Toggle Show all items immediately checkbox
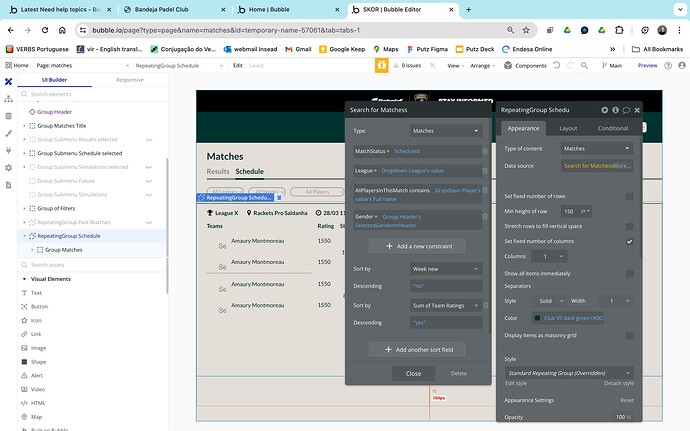 (630, 274)
